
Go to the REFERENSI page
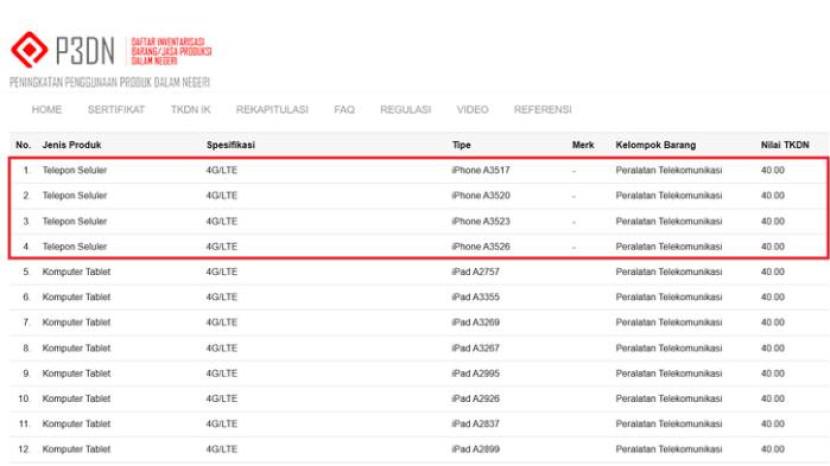[x=543, y=109]
